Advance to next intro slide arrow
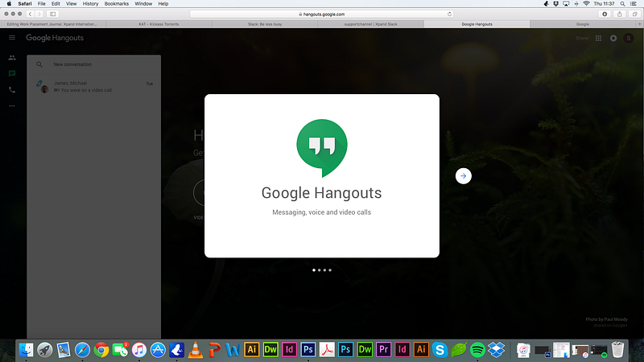This screenshot has height=362, width=644. click(x=464, y=176)
